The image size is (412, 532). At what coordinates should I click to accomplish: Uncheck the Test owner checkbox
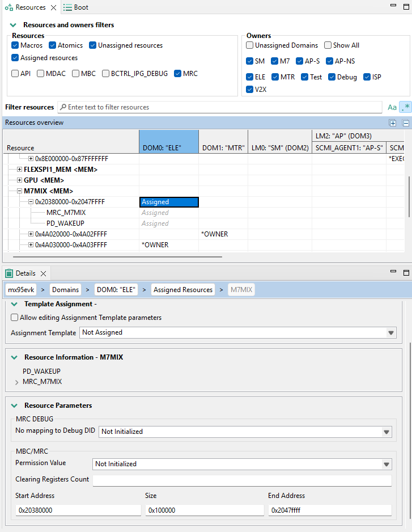[x=304, y=77]
